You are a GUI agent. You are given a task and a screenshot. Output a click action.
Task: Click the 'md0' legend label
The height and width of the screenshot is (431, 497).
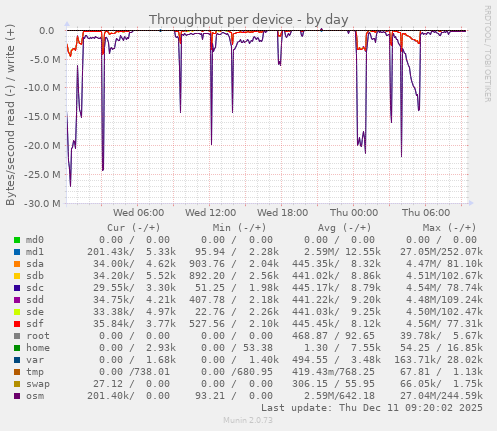35,240
